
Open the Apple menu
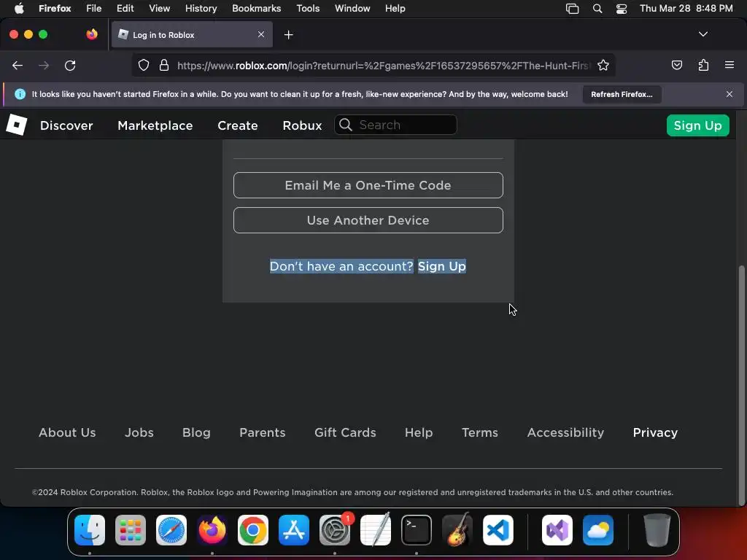(x=19, y=9)
